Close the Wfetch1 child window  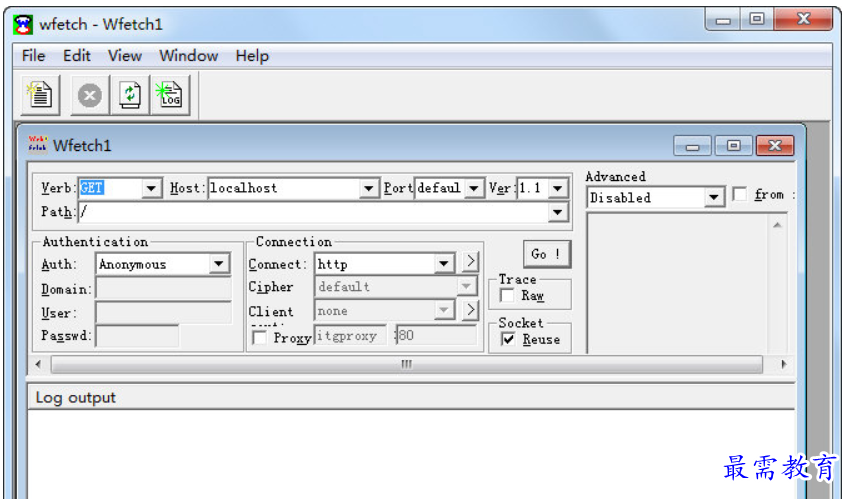(x=775, y=145)
